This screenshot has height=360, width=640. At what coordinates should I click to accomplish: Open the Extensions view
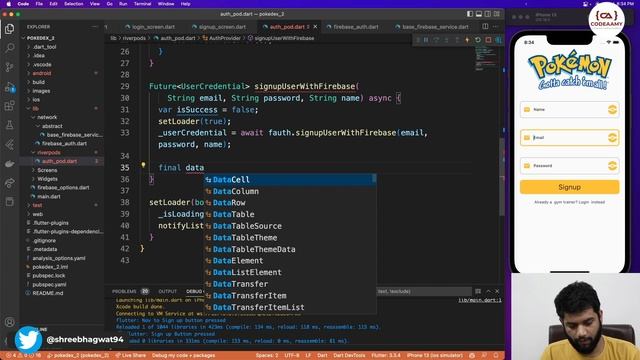coord(9,106)
